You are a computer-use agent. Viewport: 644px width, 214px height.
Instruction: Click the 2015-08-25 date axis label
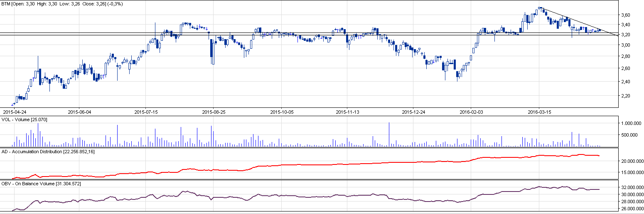pyautogui.click(x=214, y=112)
